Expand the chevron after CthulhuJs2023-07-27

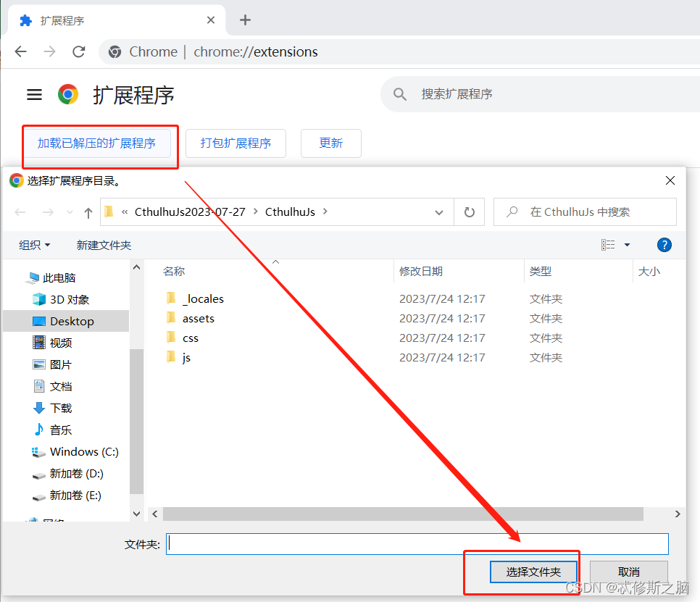(x=255, y=212)
